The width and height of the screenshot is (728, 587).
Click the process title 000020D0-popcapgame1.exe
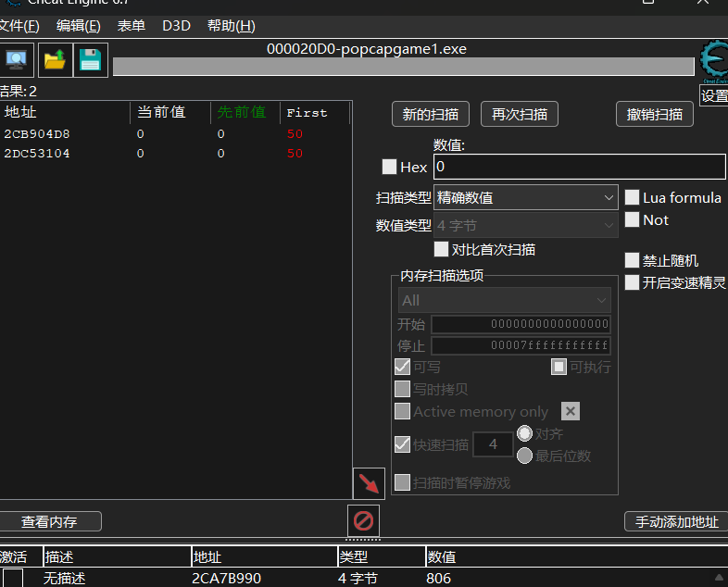(367, 49)
